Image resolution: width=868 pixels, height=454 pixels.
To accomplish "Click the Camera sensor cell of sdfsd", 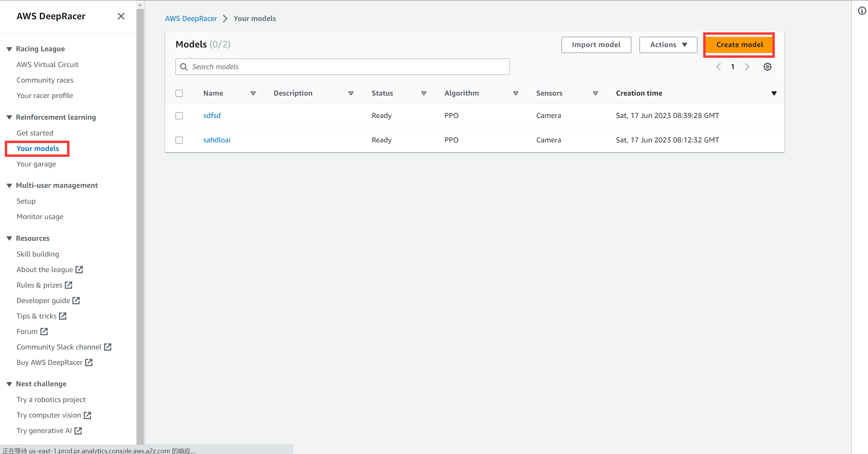I will (x=549, y=116).
